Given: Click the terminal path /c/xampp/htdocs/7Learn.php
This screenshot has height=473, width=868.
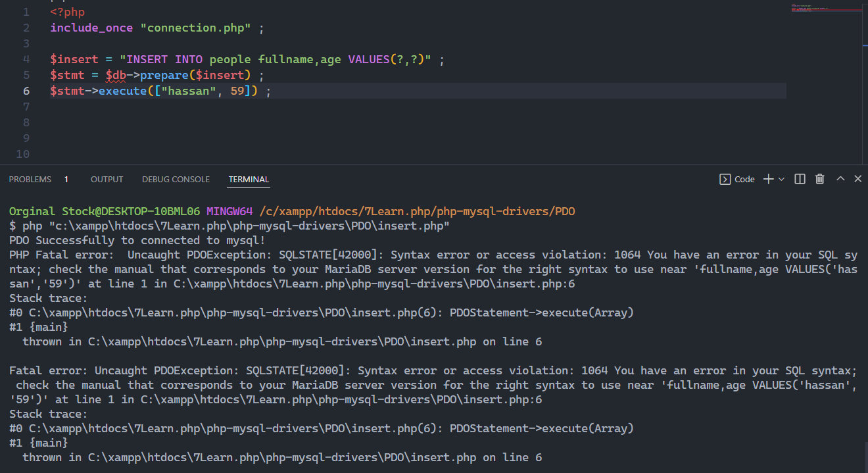Looking at the screenshot, I should click(418, 211).
